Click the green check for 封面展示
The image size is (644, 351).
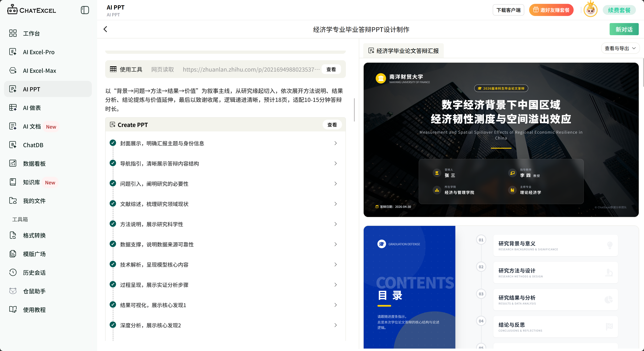coord(113,143)
